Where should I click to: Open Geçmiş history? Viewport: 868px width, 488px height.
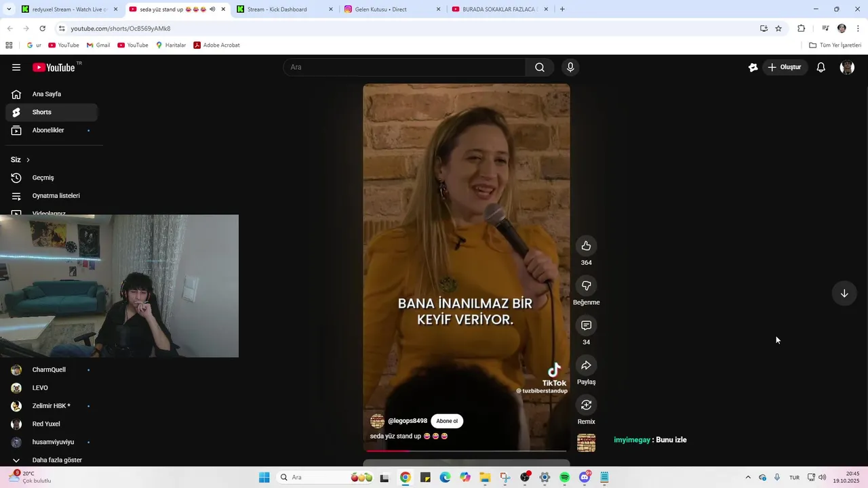52,178
